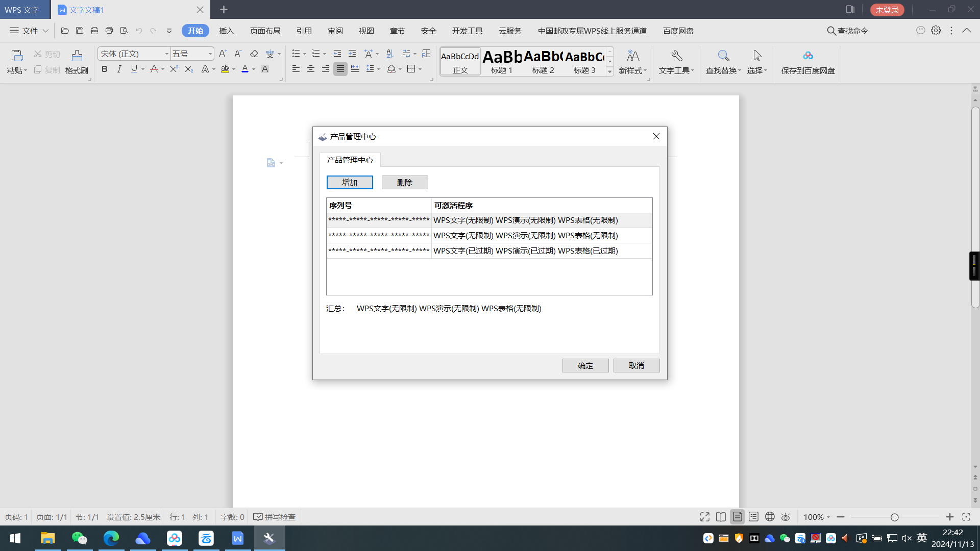Open the font size dropdown
This screenshot has width=980, height=551.
pos(210,54)
